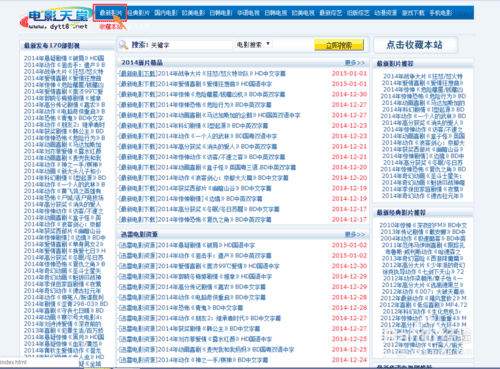The height and width of the screenshot is (369, 500).
Task: Click the 最新发布170部影视 header
Action: (52, 46)
